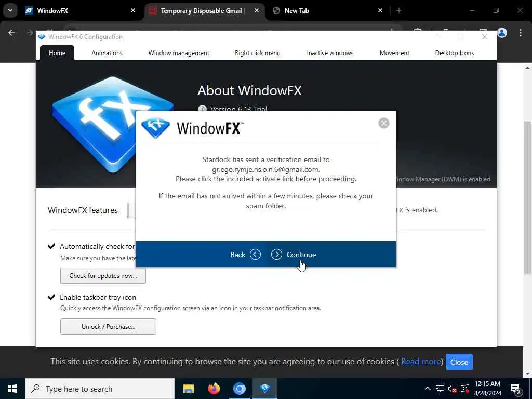The height and width of the screenshot is (399, 532).
Task: Open the Read more cookies link
Action: pyautogui.click(x=421, y=362)
